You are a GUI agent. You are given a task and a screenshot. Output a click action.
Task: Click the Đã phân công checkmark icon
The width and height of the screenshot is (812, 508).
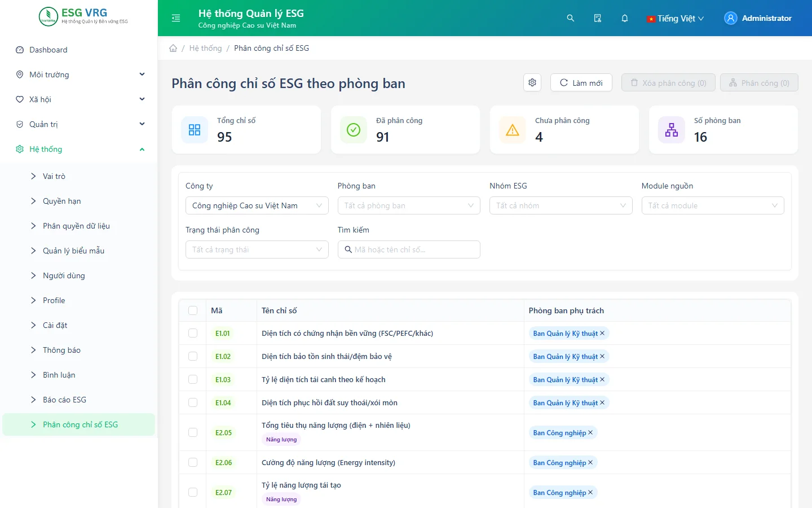(354, 130)
